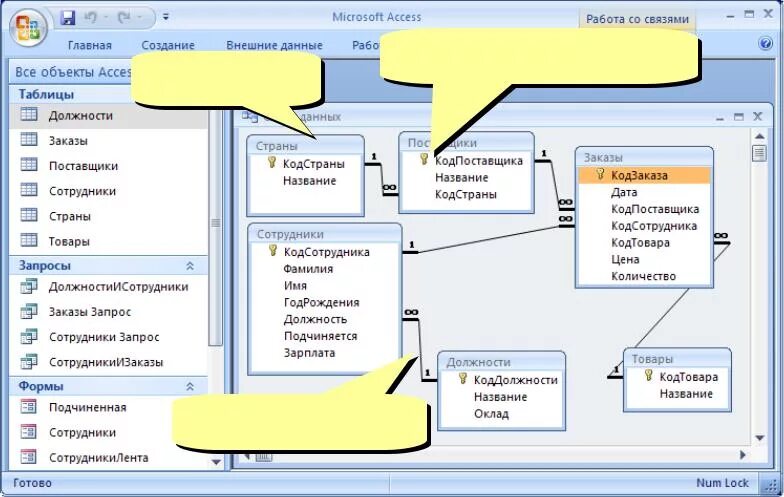Collapse the Запросы group in navigation pane
The height and width of the screenshot is (497, 784).
[x=190, y=266]
